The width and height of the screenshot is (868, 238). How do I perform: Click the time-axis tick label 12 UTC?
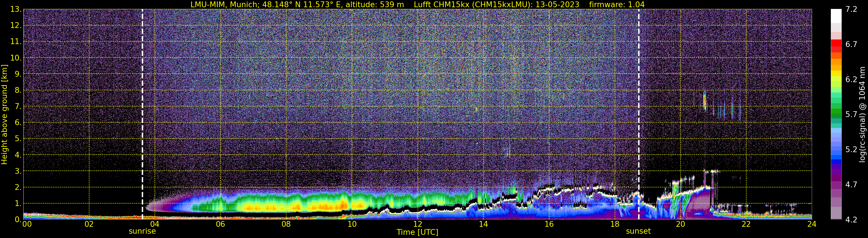(417, 224)
